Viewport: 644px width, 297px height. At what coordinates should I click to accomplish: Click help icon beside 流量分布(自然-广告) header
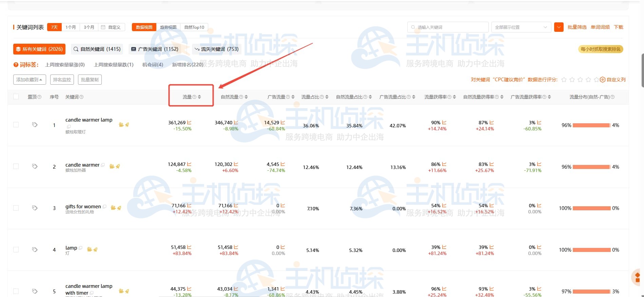click(x=612, y=97)
